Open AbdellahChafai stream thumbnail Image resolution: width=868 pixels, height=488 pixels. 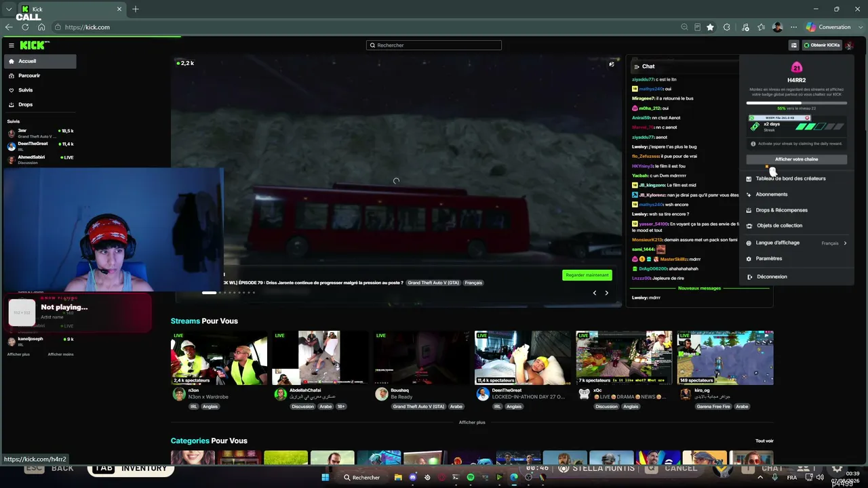320,358
